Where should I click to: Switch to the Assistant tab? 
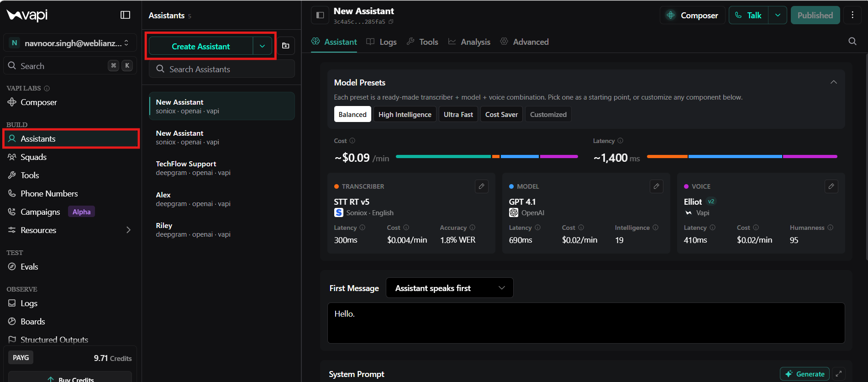tap(334, 42)
